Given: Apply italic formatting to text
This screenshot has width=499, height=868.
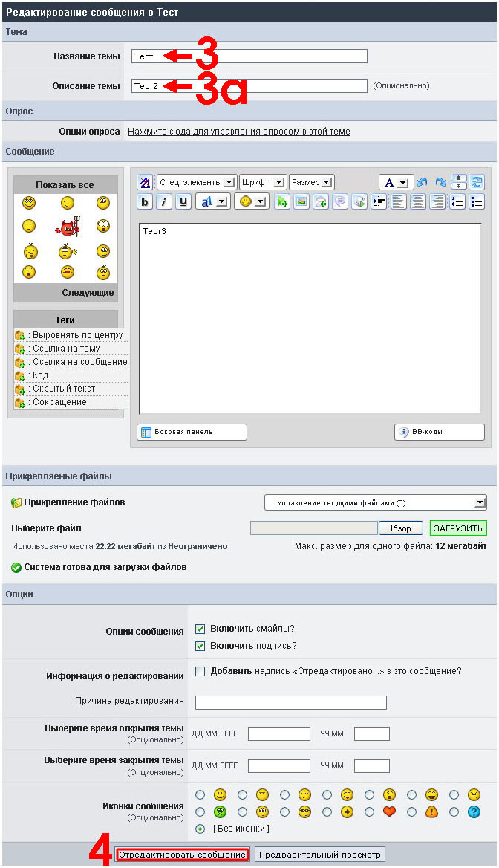Looking at the screenshot, I should (164, 201).
